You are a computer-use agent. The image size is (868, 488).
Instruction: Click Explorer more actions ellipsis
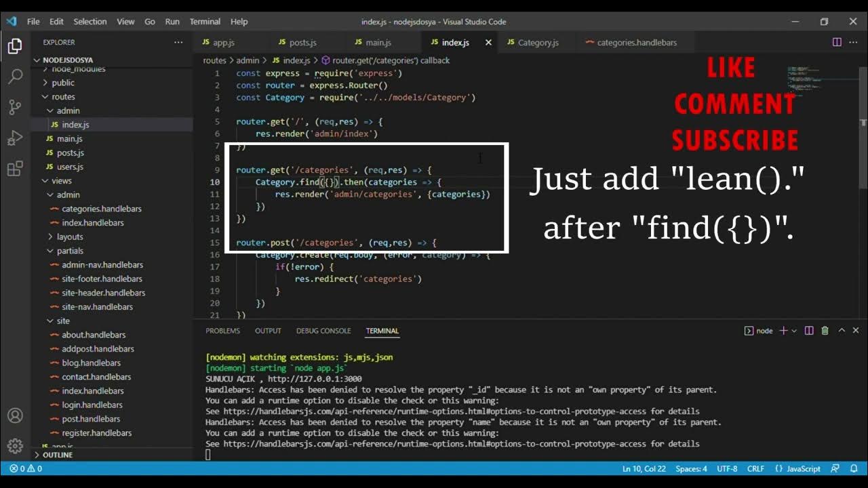[x=178, y=42]
